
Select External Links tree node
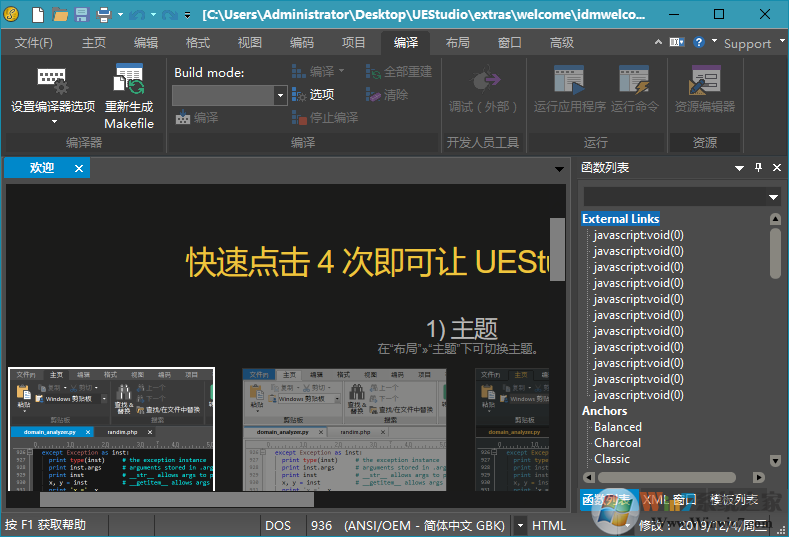(x=620, y=219)
